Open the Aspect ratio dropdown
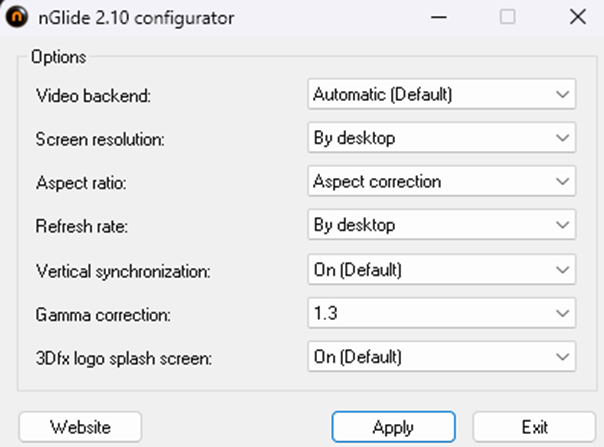The image size is (604, 447). pyautogui.click(x=441, y=182)
